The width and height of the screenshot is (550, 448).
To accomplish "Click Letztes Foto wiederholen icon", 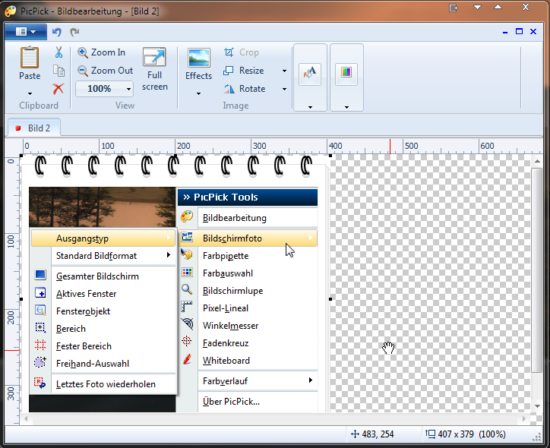I will click(40, 383).
